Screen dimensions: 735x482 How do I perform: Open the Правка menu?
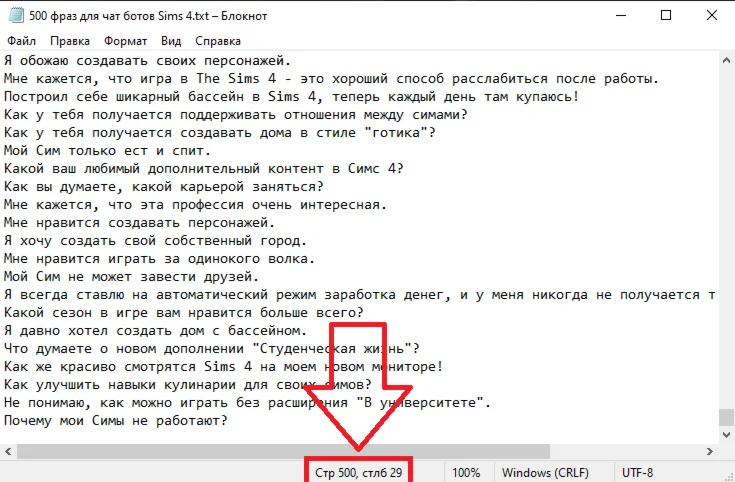point(70,41)
